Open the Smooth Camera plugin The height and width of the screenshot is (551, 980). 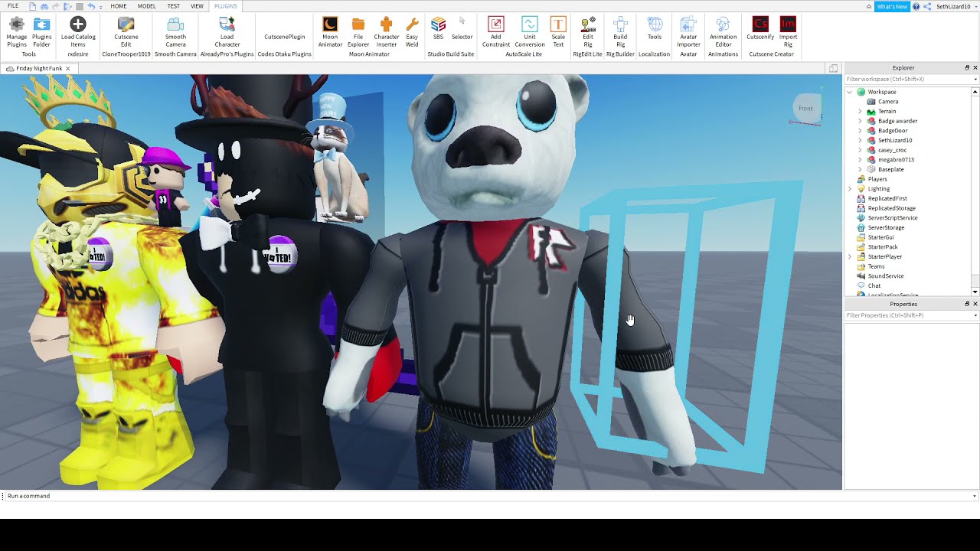coord(175,32)
